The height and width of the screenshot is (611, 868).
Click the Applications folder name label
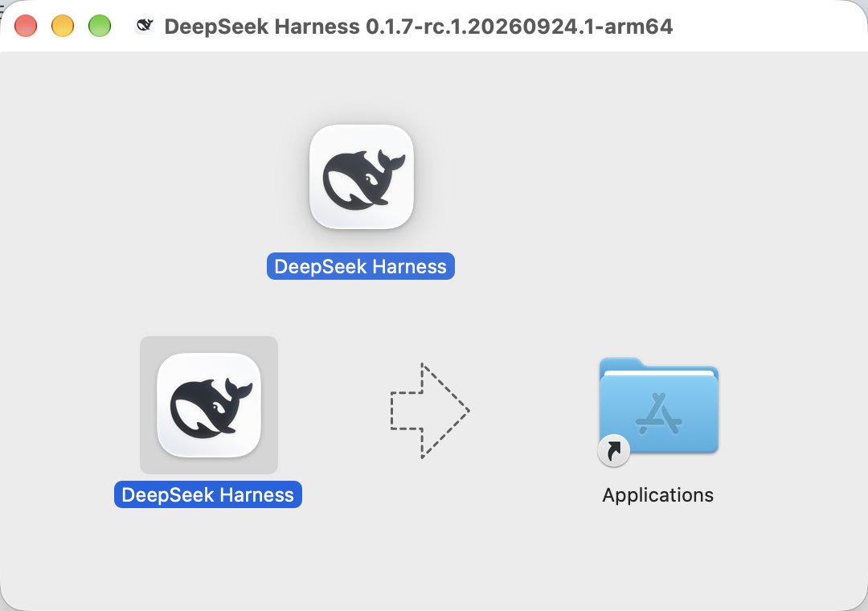pos(657,494)
